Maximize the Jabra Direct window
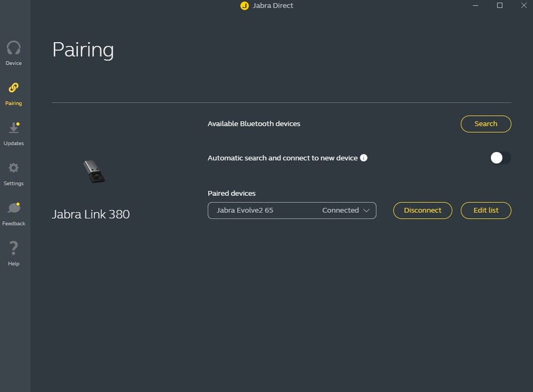This screenshot has height=392, width=533. point(500,6)
